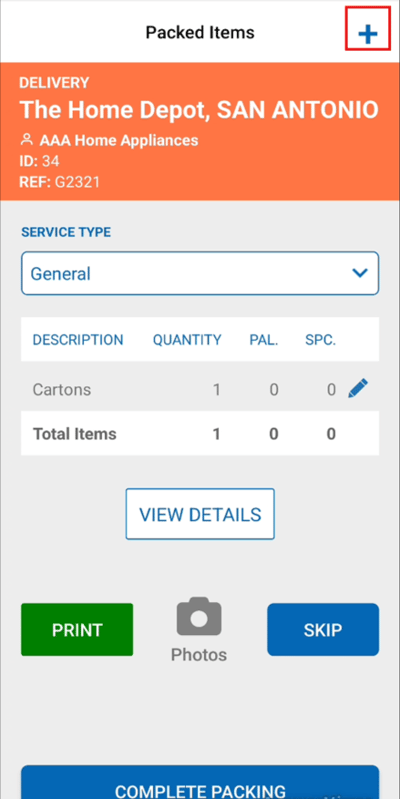The height and width of the screenshot is (799, 400).
Task: Tap the Photos label text
Action: pyautogui.click(x=199, y=655)
